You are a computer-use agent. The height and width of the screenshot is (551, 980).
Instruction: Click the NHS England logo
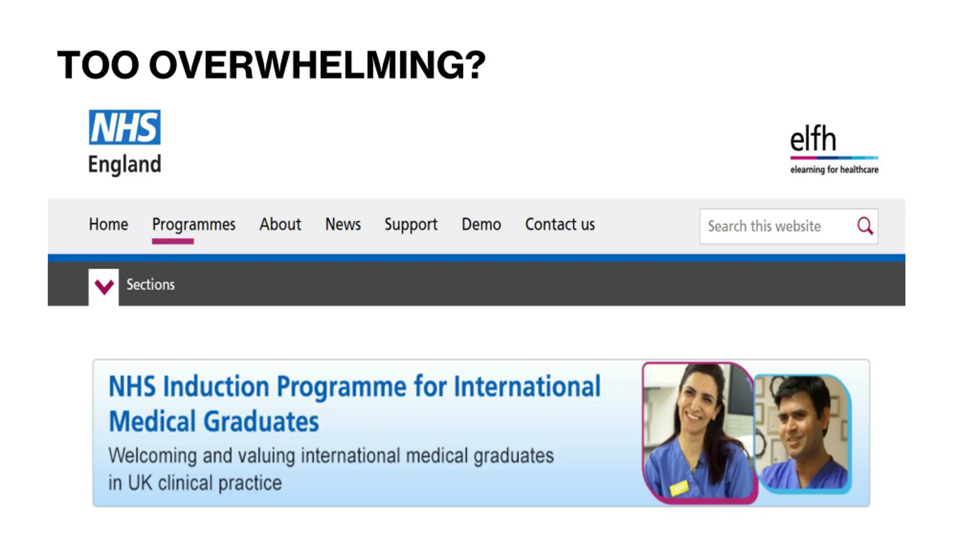click(125, 142)
